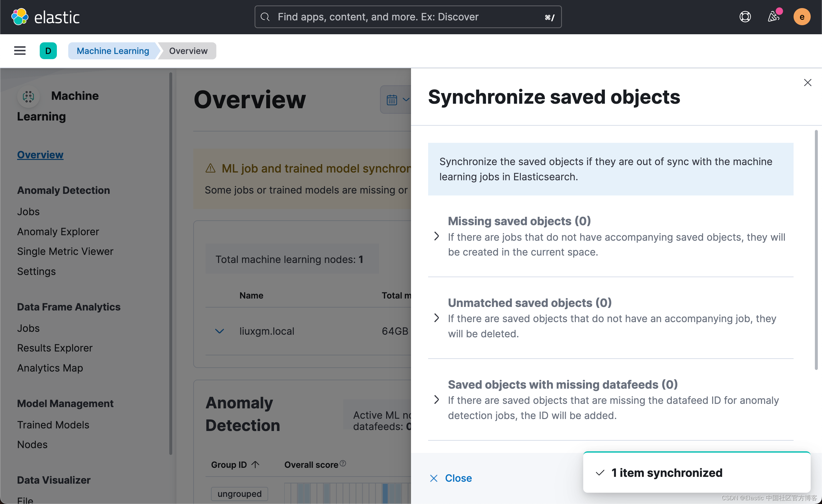Click Machine Learning breadcrumb
The height and width of the screenshot is (504, 822).
[x=113, y=51]
